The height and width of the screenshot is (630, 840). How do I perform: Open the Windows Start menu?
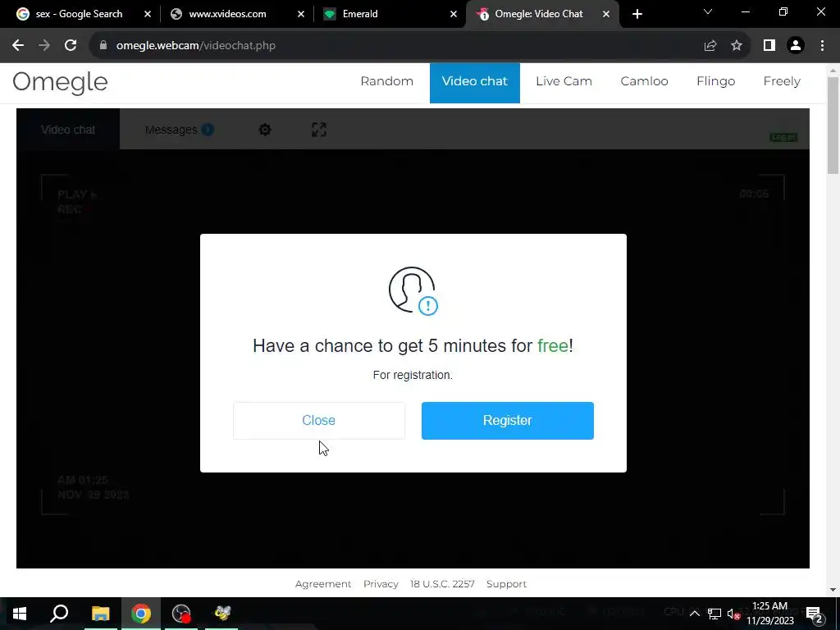(20, 614)
